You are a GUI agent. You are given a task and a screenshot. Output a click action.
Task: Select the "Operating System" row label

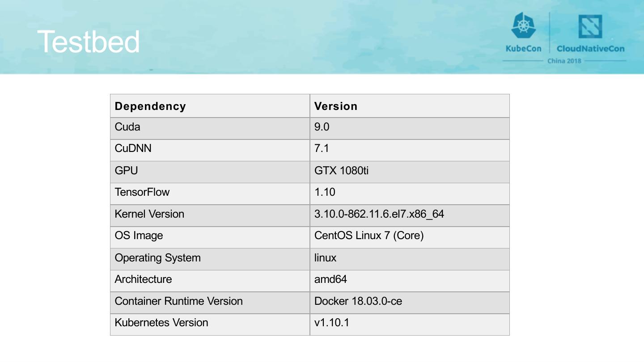coord(157,258)
